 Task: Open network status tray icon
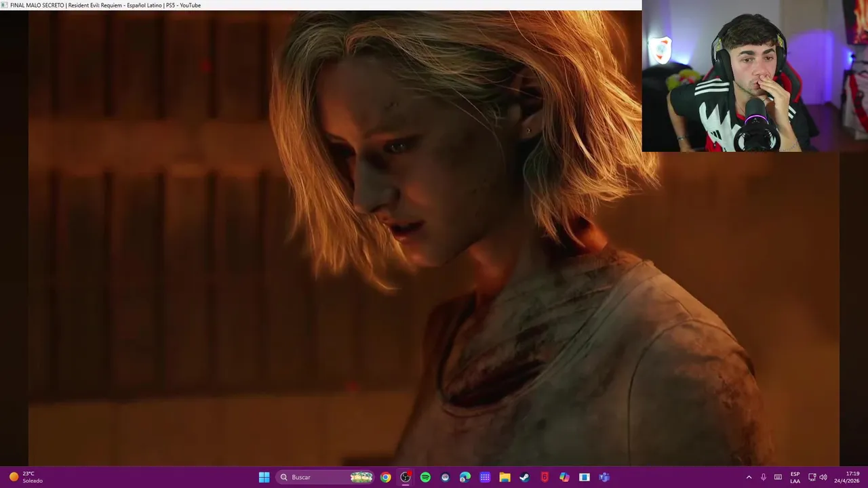click(812, 477)
